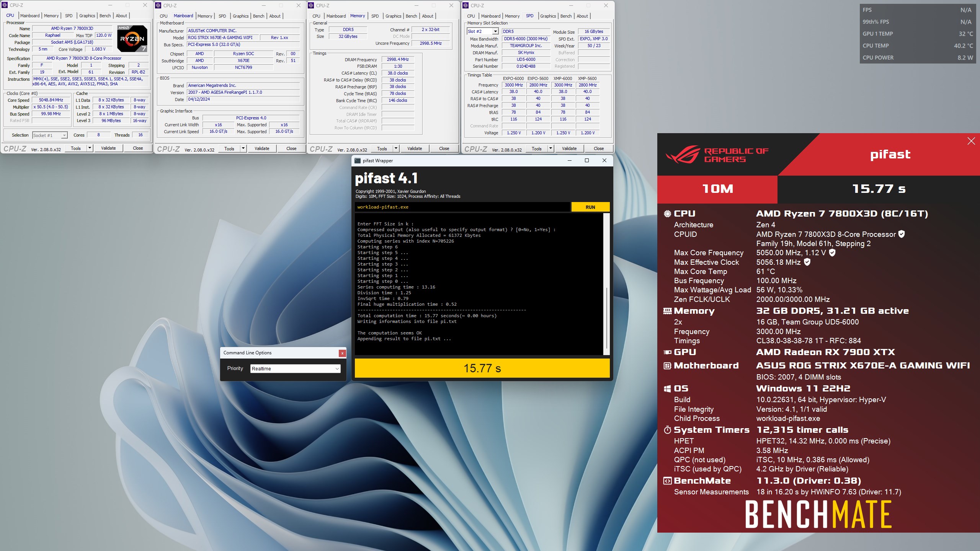Select CPU tab in the Memory CPU-Z window

click(316, 16)
